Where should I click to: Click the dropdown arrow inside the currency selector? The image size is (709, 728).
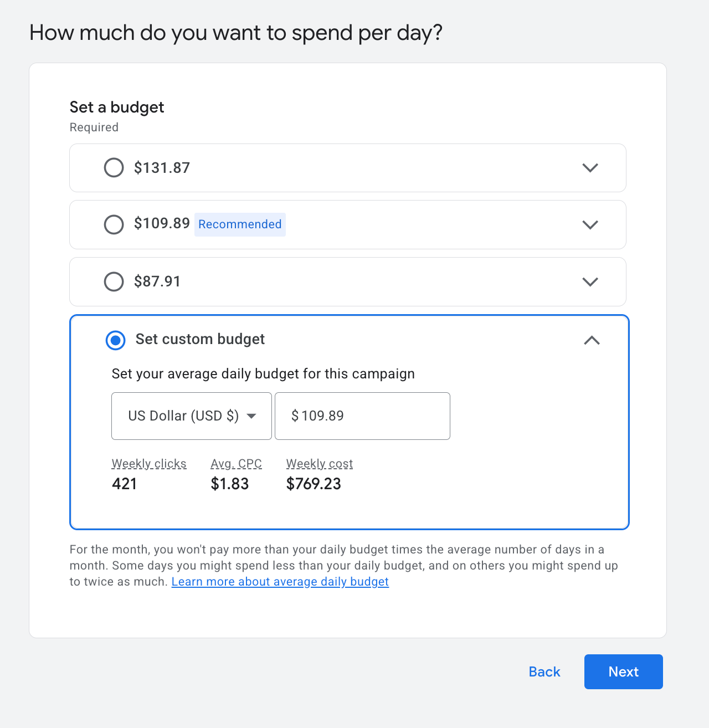(252, 416)
